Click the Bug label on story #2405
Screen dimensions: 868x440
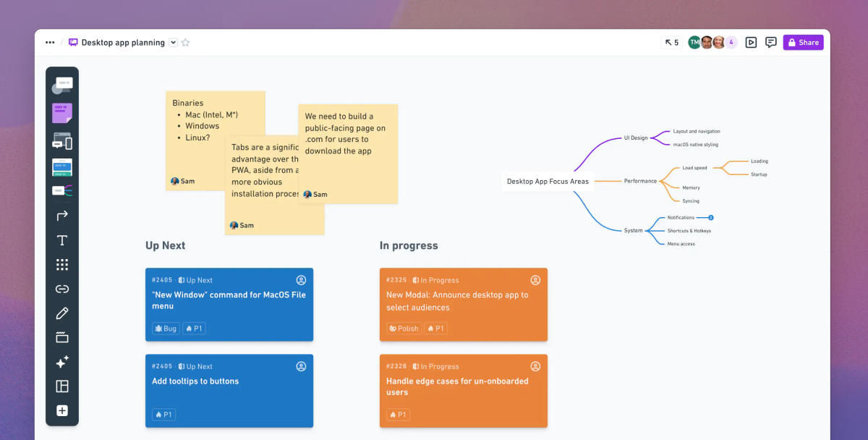pos(166,329)
